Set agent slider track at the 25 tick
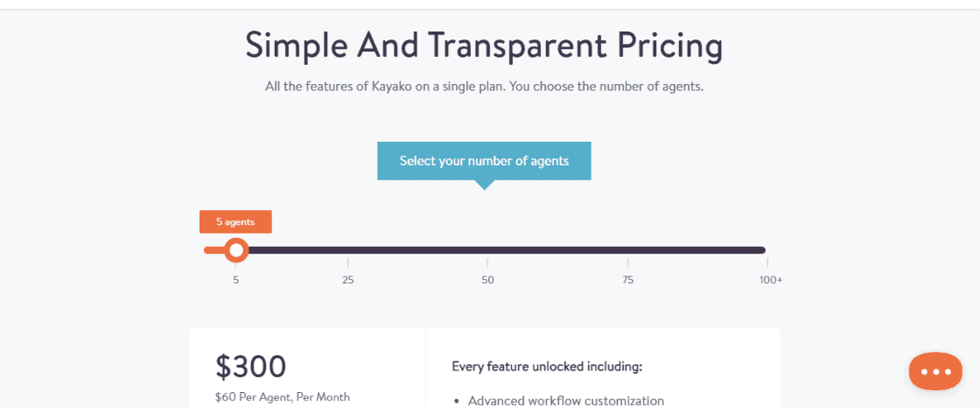This screenshot has width=980, height=420. (348, 250)
